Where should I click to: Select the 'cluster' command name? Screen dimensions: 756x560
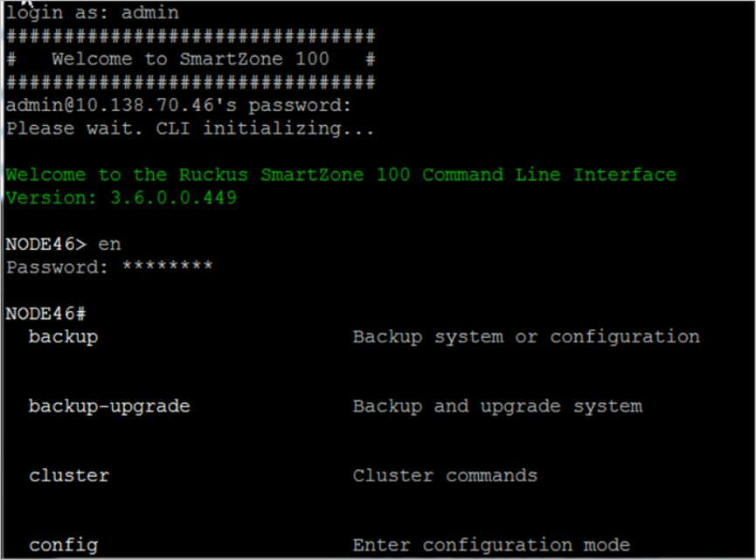69,475
